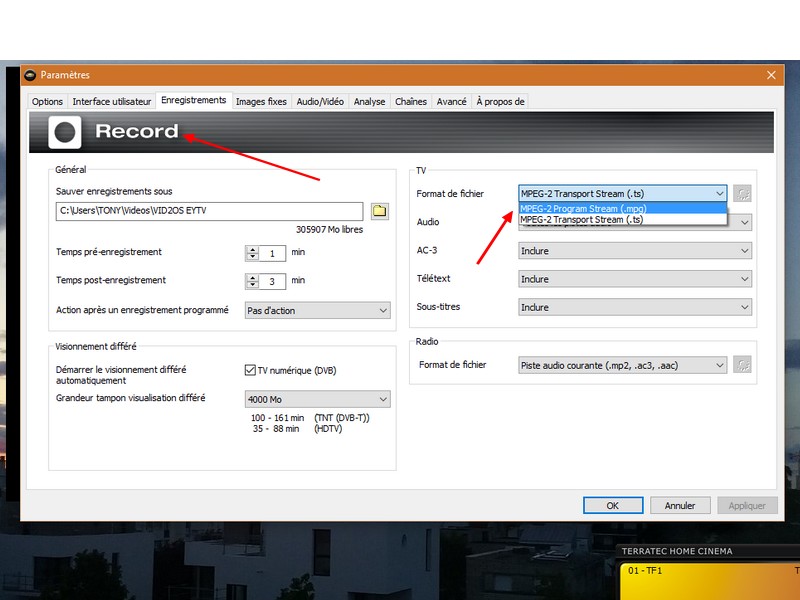800x600 pixels.
Task: Decrease Temps pré-enregistrement with down arrow
Action: [x=253, y=257]
